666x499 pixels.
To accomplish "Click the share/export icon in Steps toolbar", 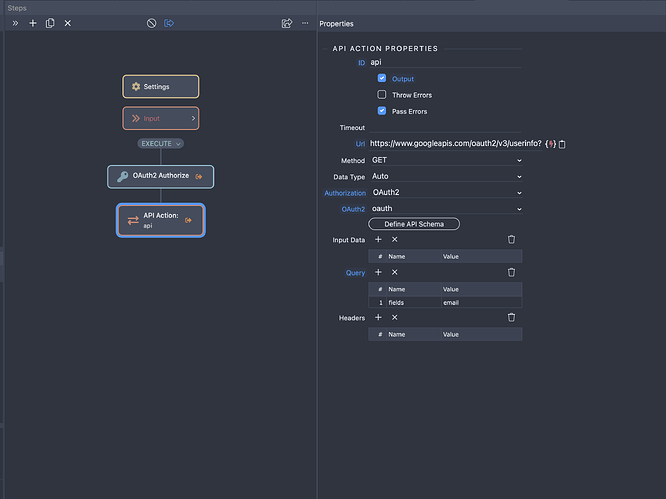I will pyautogui.click(x=287, y=23).
